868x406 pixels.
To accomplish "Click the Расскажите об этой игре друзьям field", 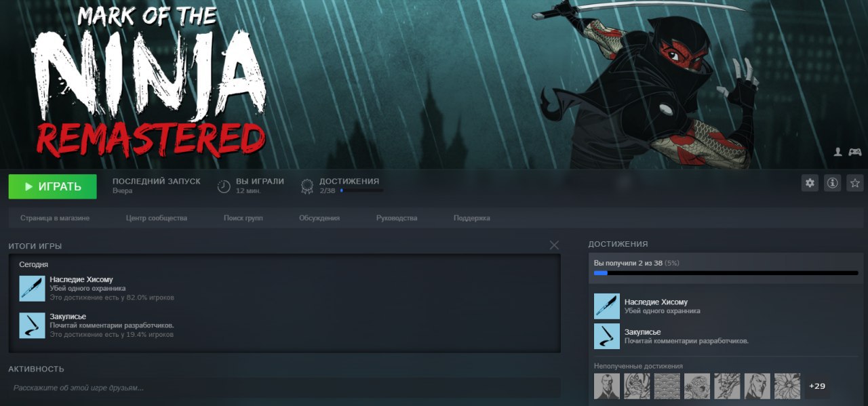I will [x=285, y=388].
